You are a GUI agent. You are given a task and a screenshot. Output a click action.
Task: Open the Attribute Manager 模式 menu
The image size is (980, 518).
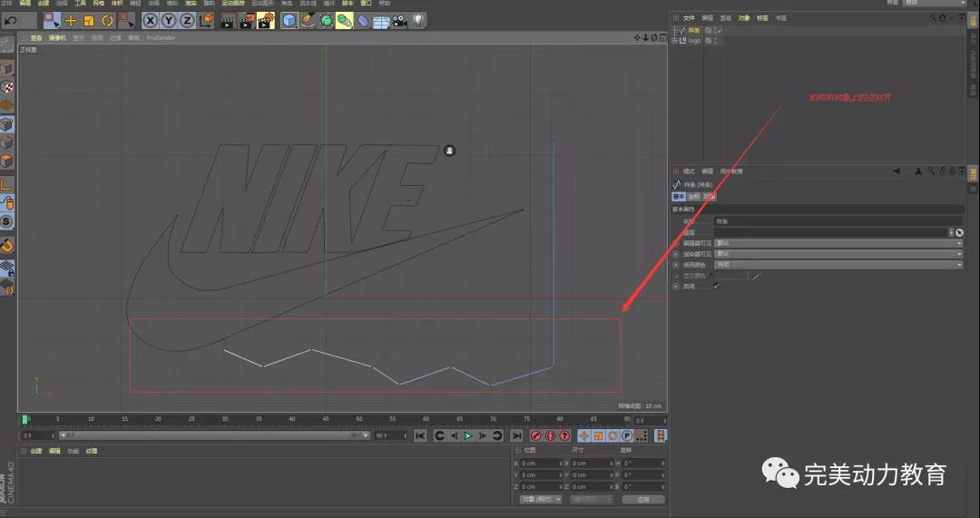[x=689, y=171]
